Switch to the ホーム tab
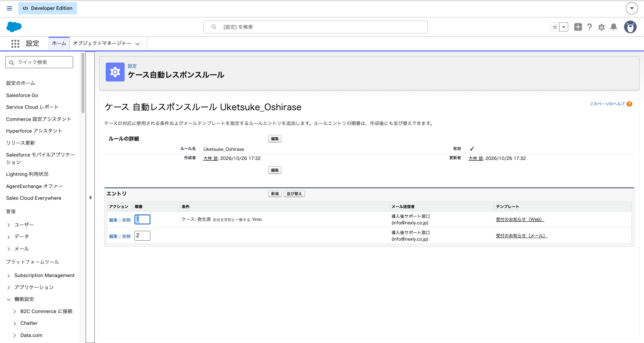 coord(59,44)
